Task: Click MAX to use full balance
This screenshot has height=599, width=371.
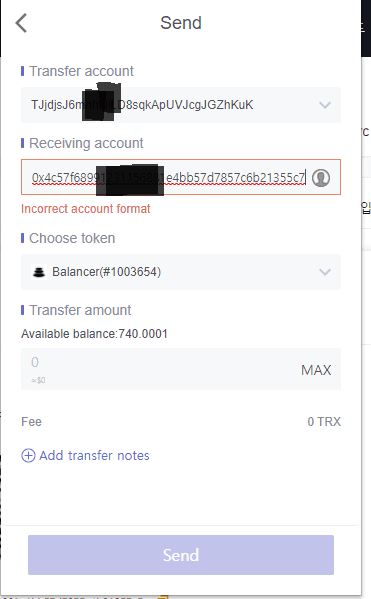Action: pyautogui.click(x=316, y=370)
